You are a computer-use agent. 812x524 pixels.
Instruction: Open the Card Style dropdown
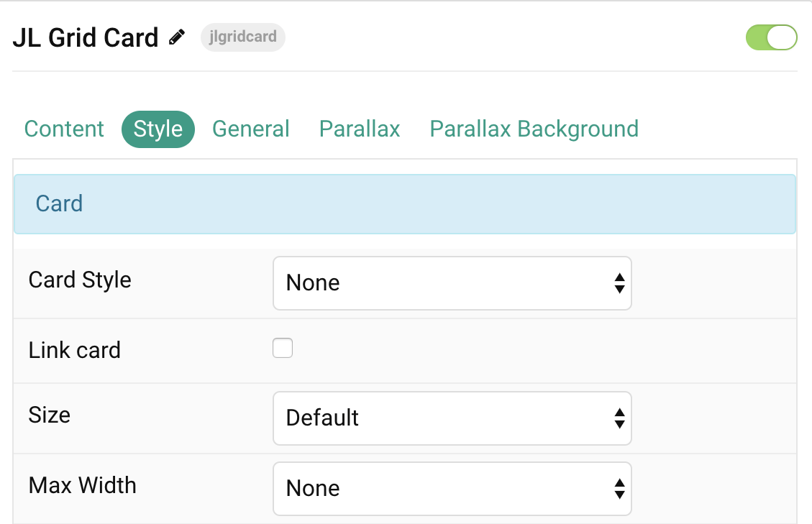(452, 283)
